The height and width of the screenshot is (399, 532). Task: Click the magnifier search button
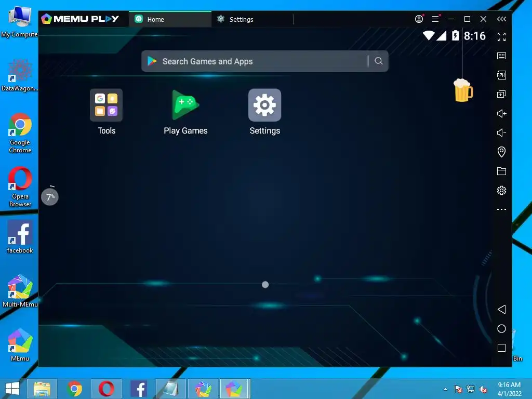(x=379, y=61)
